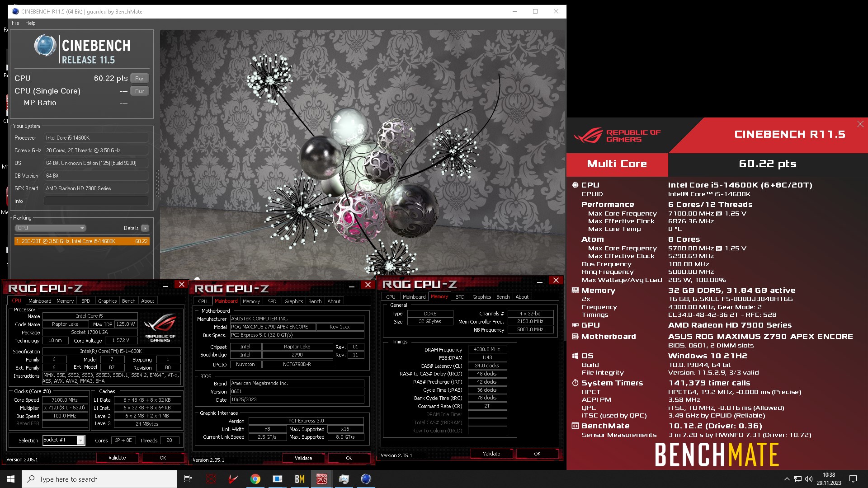Click the Memory section icon in BenchMate panel
Screen dimensions: 868x488
pyautogui.click(x=575, y=290)
